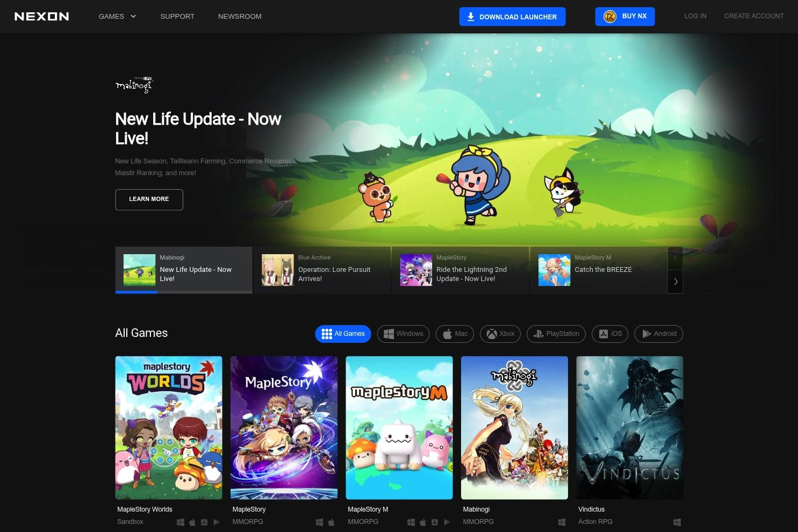
Task: Open the MapleStory Worlds cover art
Action: click(x=169, y=428)
